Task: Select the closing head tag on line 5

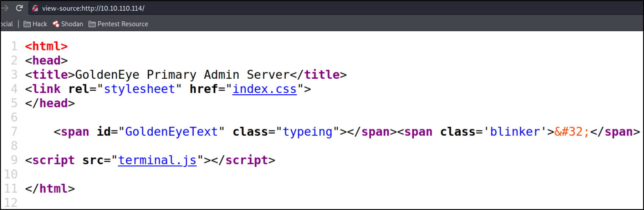Action: click(x=50, y=103)
